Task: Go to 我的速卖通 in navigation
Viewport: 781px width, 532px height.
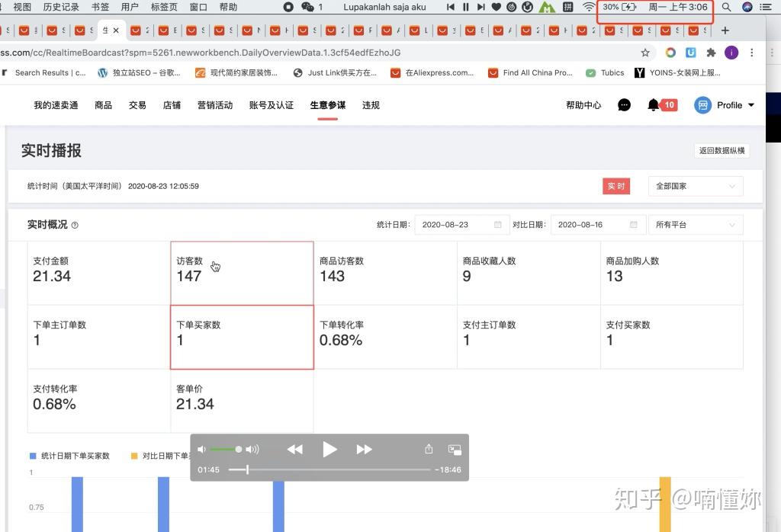Action: (x=56, y=105)
